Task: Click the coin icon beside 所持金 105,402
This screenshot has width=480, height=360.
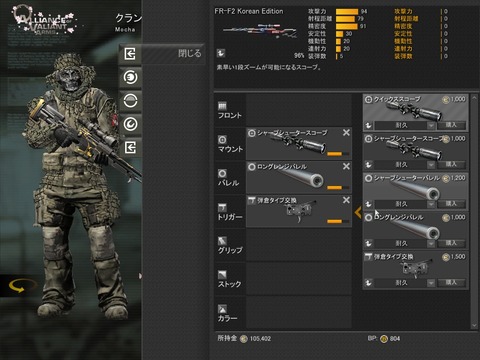Action: [x=244, y=339]
